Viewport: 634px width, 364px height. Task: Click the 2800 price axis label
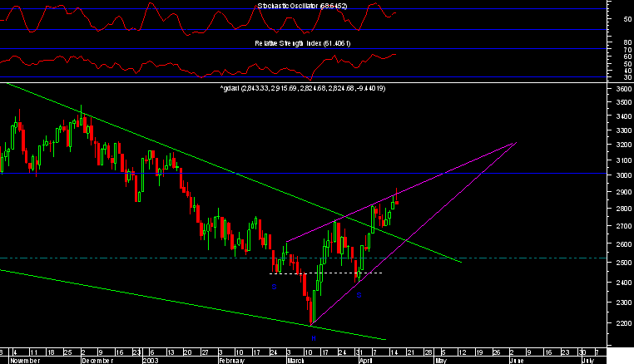624,209
